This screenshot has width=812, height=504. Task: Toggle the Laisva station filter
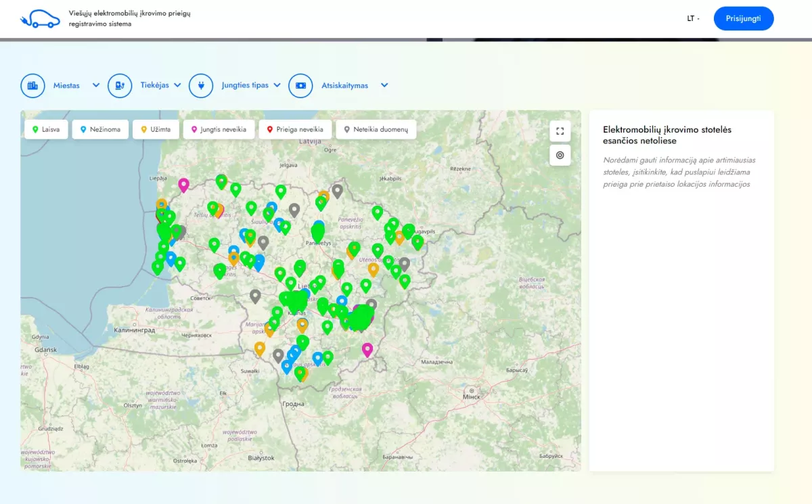(45, 129)
